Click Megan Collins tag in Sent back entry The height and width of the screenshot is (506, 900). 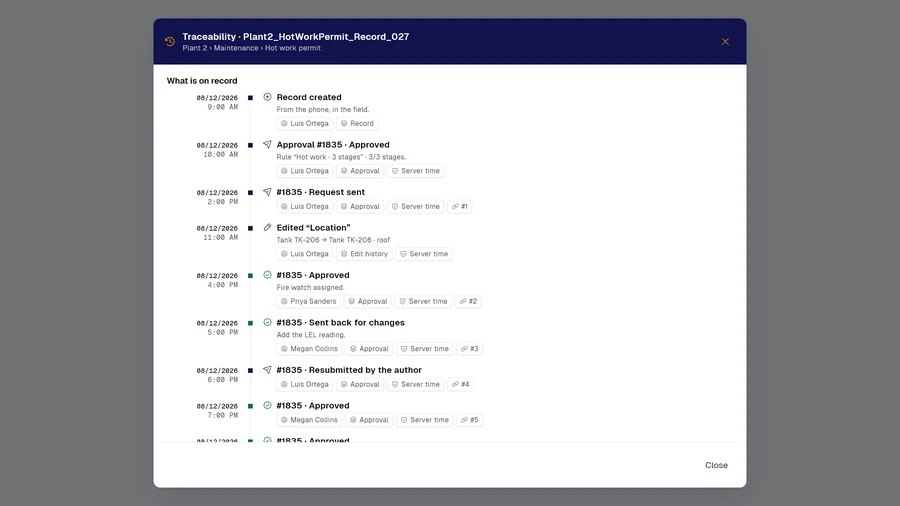(309, 349)
